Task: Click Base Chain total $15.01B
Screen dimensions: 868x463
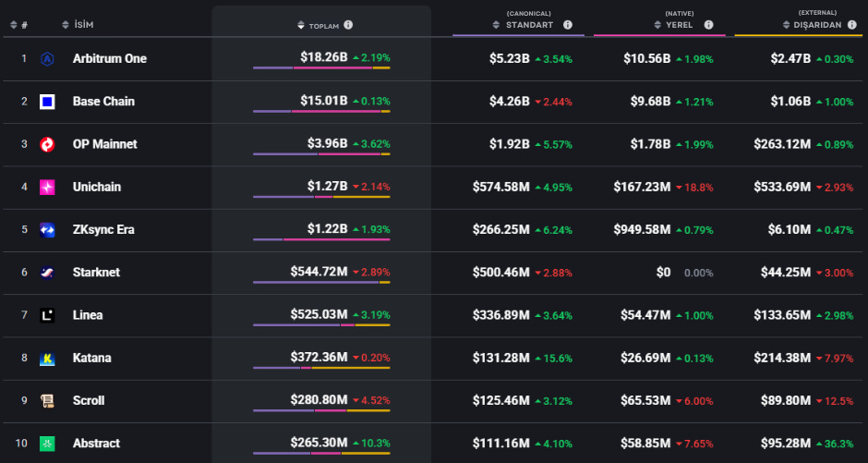Action: [324, 101]
